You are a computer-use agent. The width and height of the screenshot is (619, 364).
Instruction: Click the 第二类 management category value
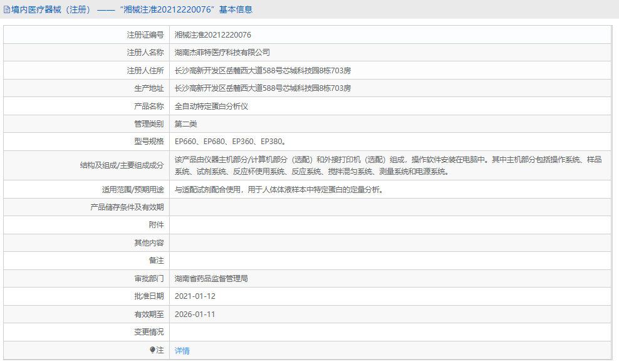click(185, 124)
